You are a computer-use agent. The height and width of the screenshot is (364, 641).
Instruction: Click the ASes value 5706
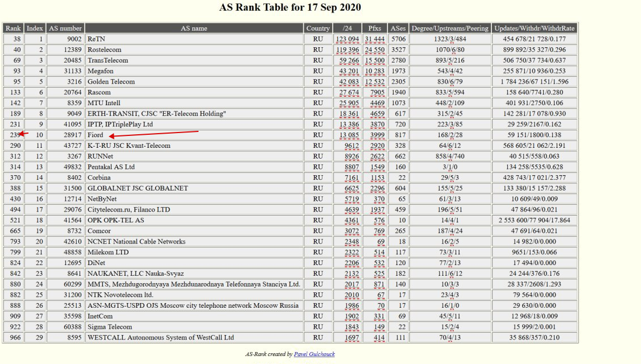399,39
